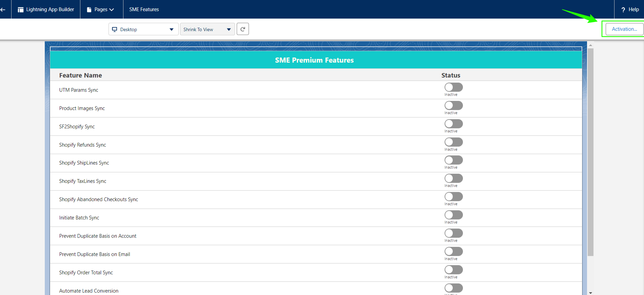
Task: Toggle SF2Shopify Sync switch
Action: 453,124
